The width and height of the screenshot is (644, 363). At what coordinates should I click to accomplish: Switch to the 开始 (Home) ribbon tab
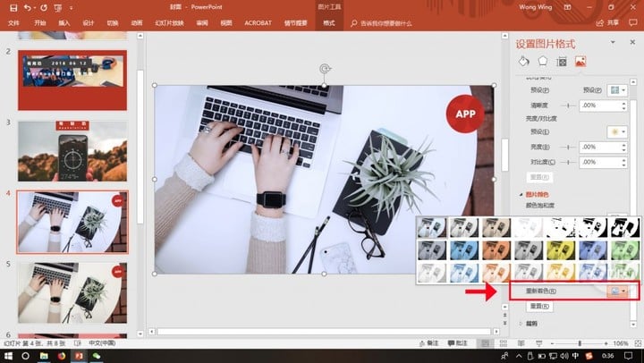(x=40, y=23)
